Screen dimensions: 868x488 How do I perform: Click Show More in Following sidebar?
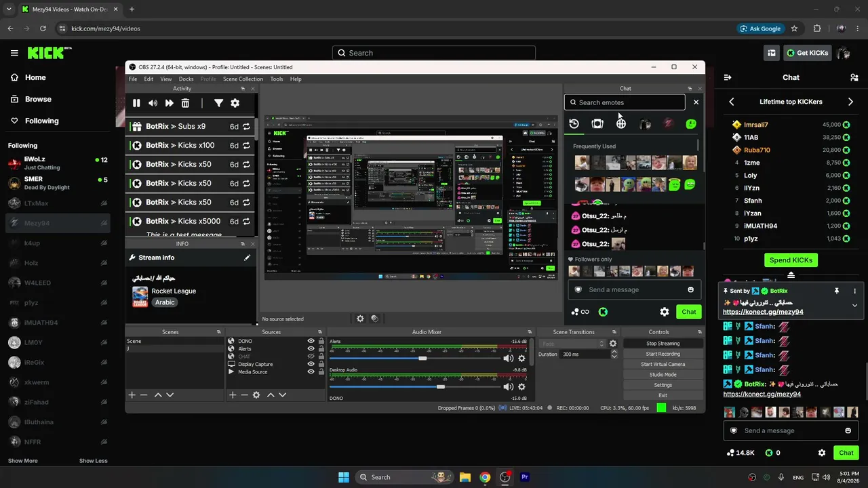click(23, 461)
